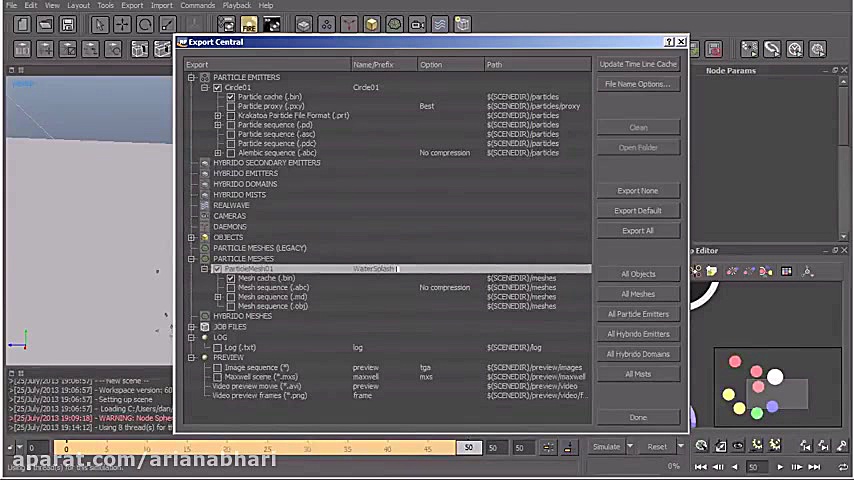Click the current frame field showing 50
The height and width of the screenshot is (480, 854).
tap(755, 467)
